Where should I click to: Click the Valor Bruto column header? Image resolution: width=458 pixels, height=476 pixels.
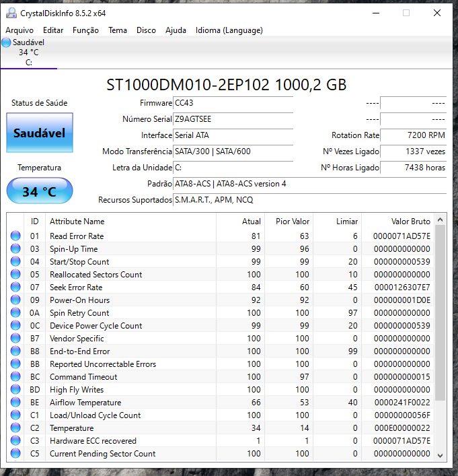click(398, 222)
